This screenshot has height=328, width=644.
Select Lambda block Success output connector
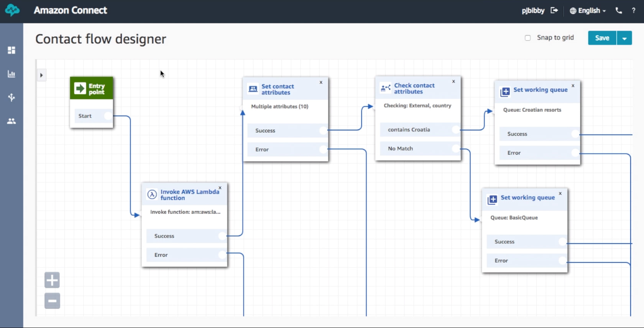222,236
